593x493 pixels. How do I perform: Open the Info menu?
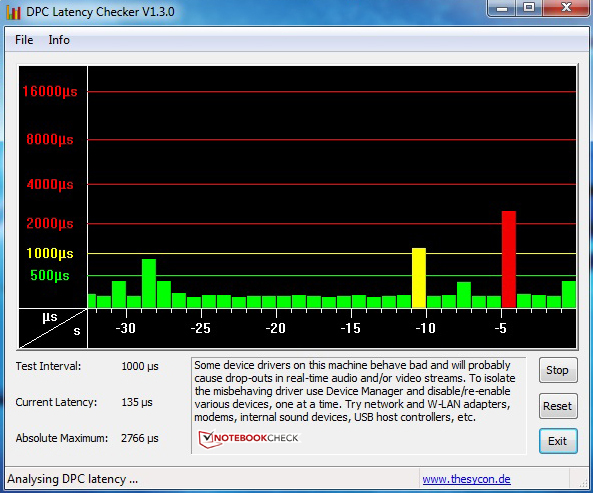[59, 40]
